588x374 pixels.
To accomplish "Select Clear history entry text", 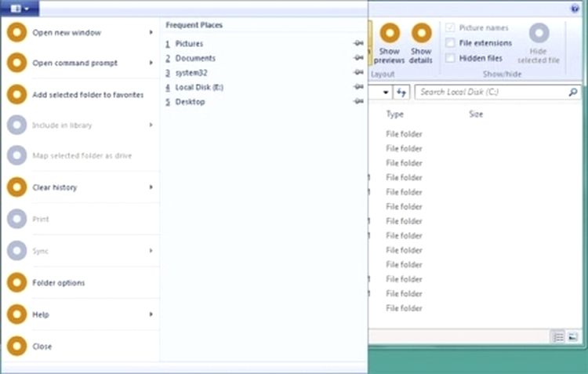I will 55,187.
